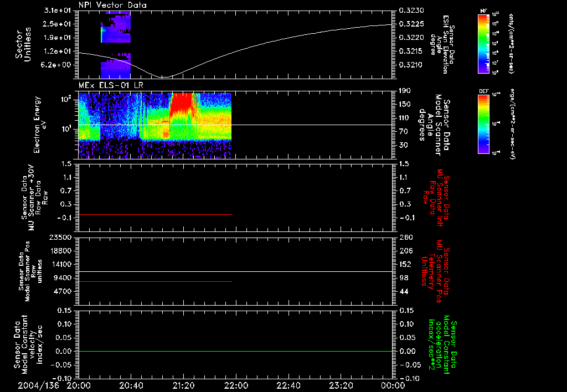Click the 20:40 time axis label
The height and width of the screenshot is (392, 567).
coord(131,385)
